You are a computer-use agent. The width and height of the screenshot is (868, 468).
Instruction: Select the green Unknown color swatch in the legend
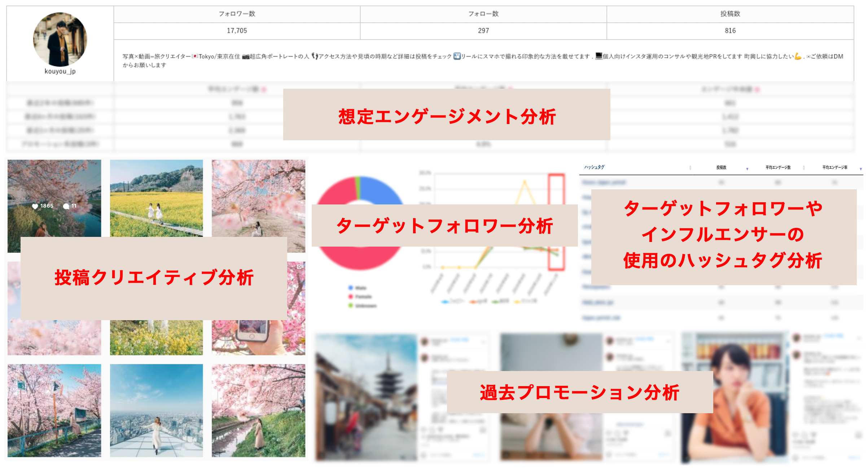[350, 305]
